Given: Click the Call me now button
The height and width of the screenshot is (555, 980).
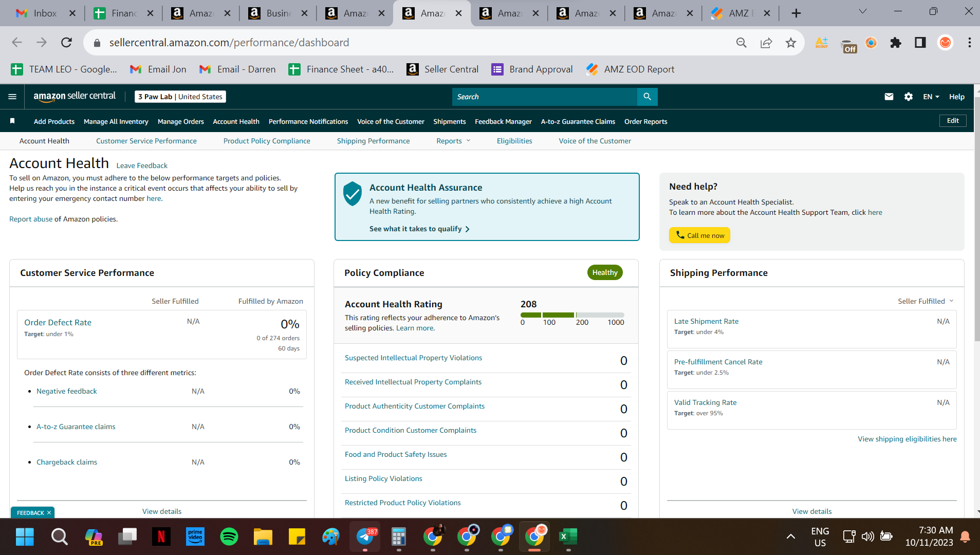Looking at the screenshot, I should 699,235.
